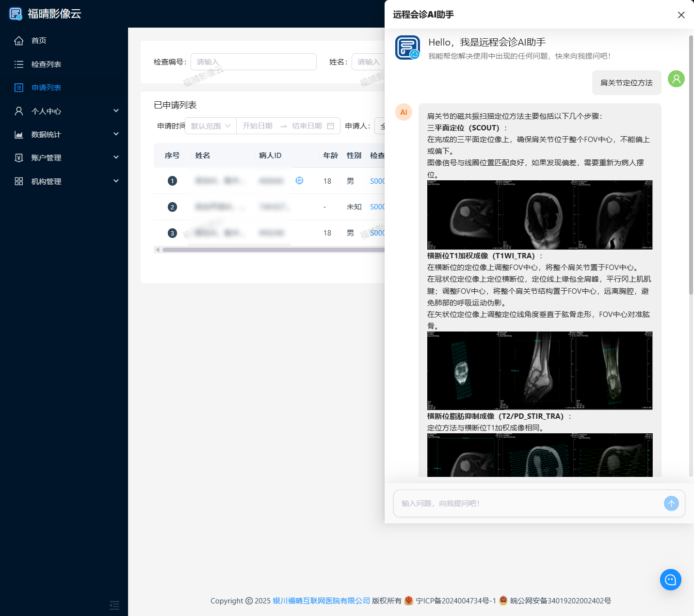The height and width of the screenshot is (616, 694).
Task: Click the 福晴影像云 logo icon
Action: tap(15, 14)
